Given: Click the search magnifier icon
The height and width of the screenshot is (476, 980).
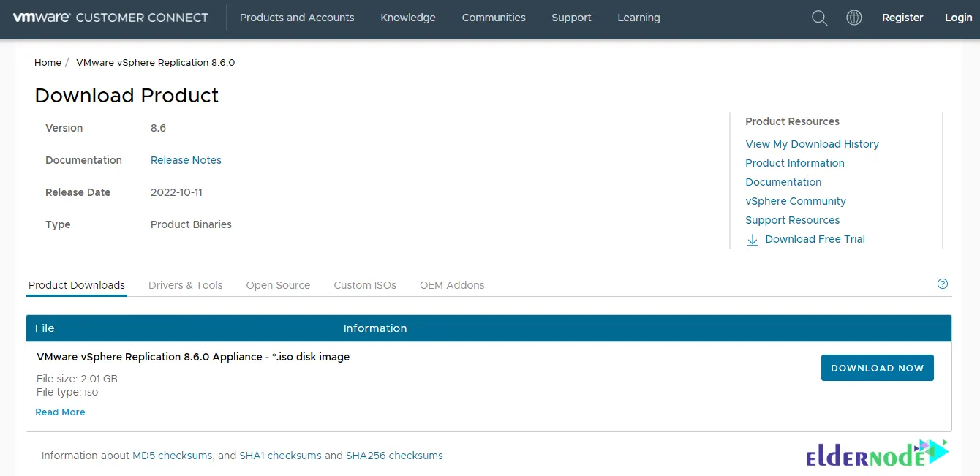Looking at the screenshot, I should (x=819, y=18).
